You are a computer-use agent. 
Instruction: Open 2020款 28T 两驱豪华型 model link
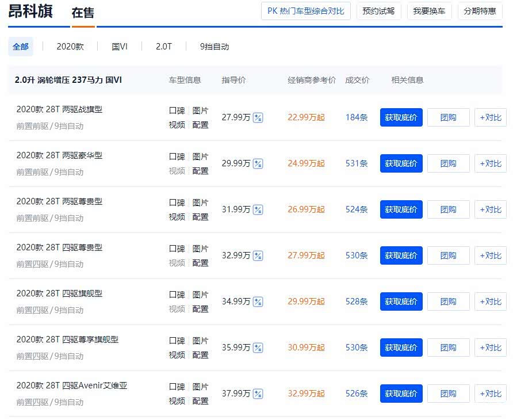(x=59, y=155)
